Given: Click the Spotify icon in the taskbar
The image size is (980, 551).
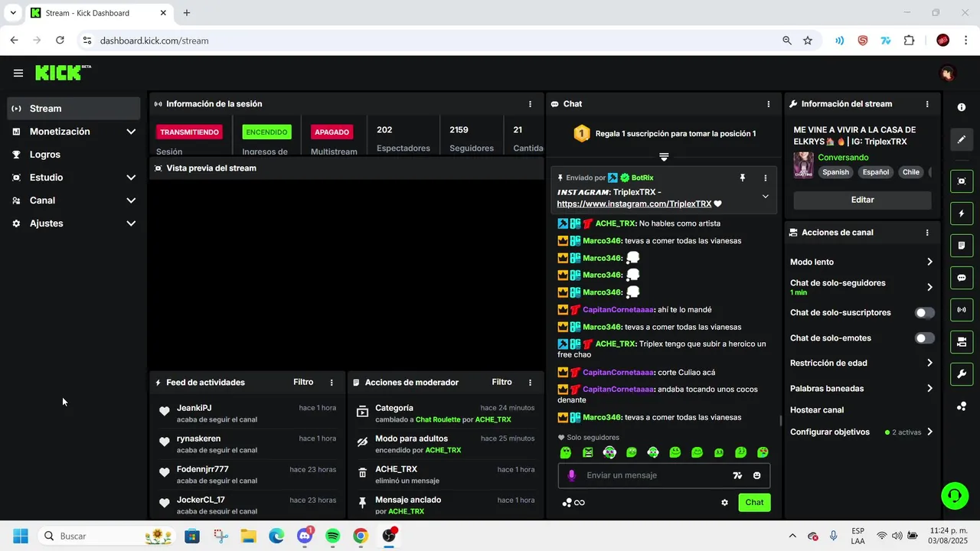Looking at the screenshot, I should pos(332,536).
